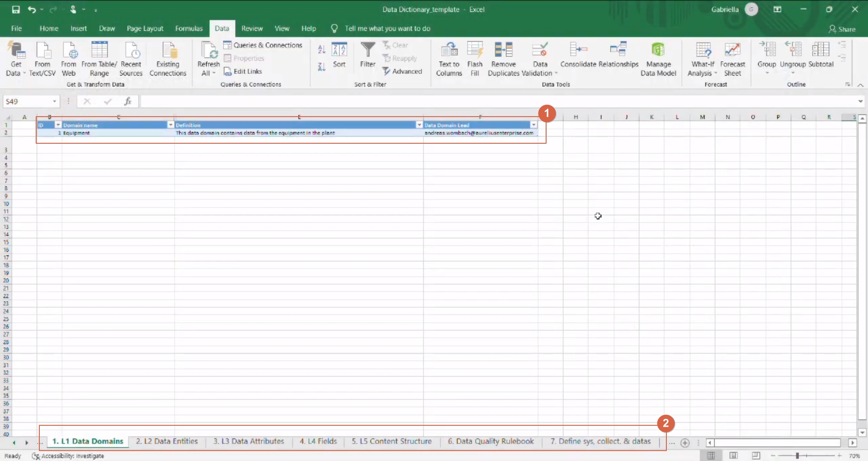Image resolution: width=868 pixels, height=461 pixels.
Task: Open the L4 Fields sheet
Action: [x=318, y=442]
